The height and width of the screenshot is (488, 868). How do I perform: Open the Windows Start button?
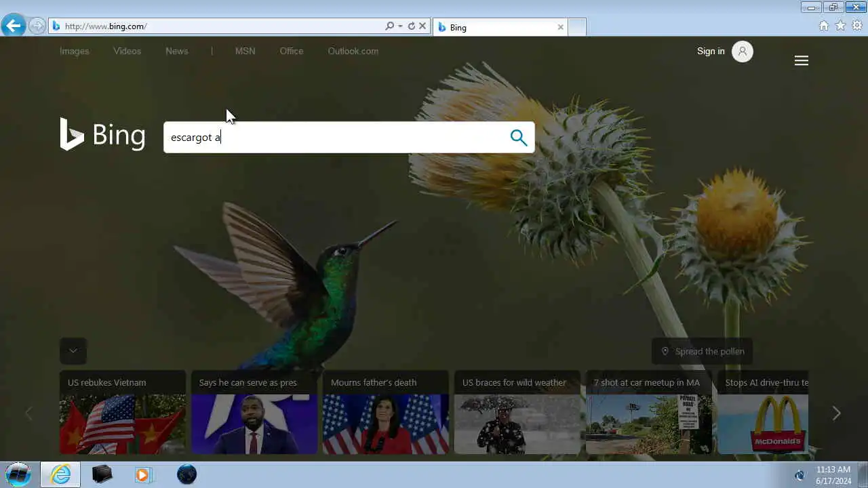click(18, 474)
